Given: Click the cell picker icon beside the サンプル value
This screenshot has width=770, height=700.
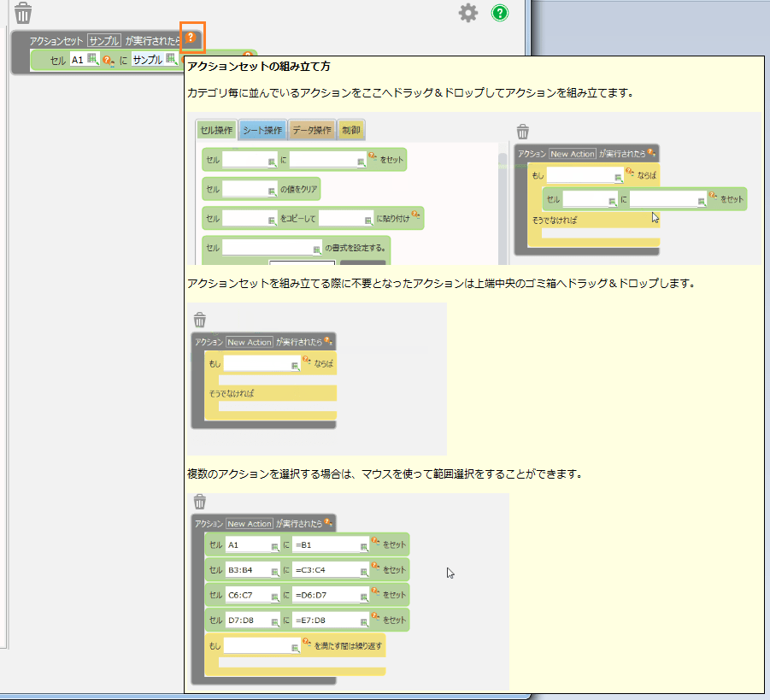Looking at the screenshot, I should point(171,60).
